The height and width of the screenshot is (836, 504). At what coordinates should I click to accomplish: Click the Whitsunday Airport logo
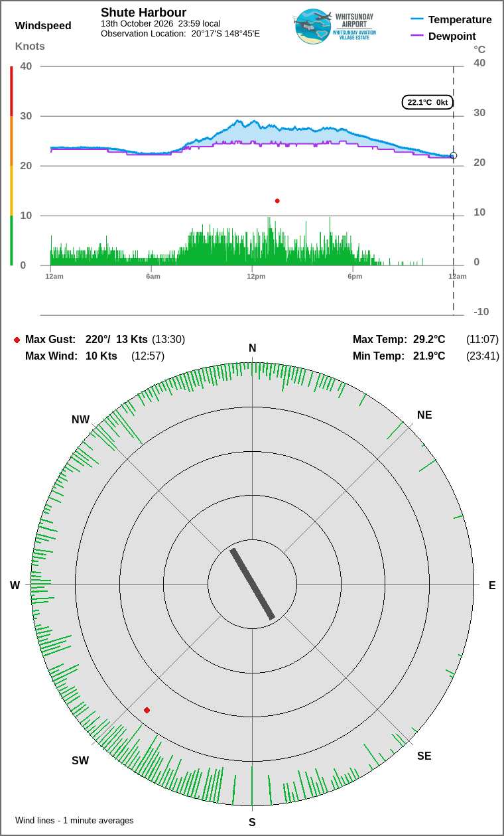pos(334,26)
